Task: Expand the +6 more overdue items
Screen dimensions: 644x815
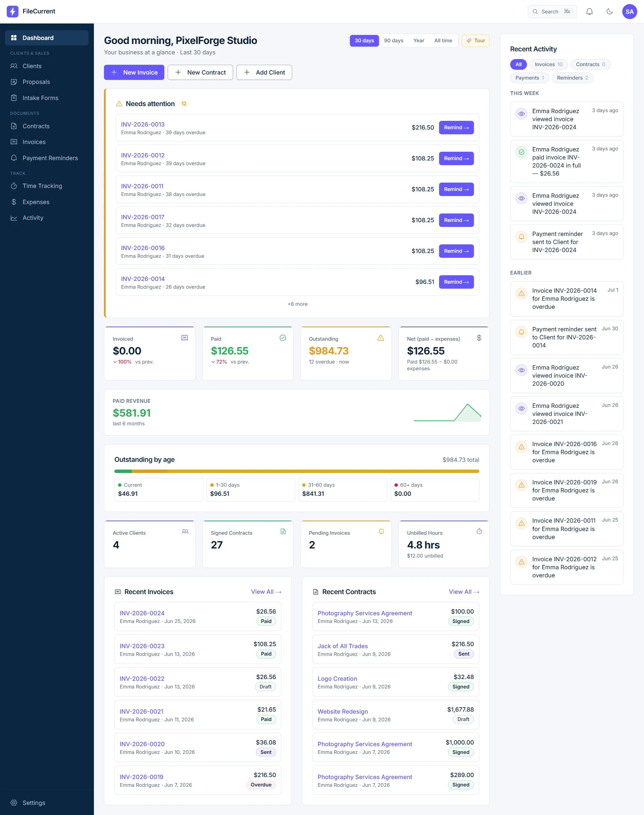Action: (298, 304)
